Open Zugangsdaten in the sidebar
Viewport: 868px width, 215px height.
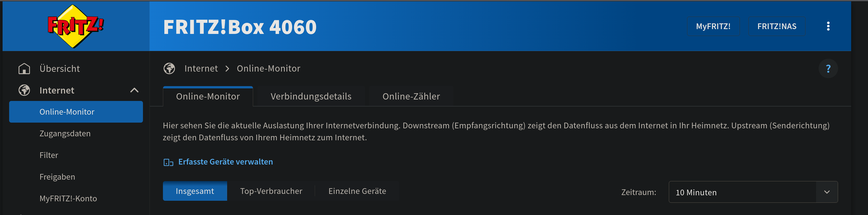click(x=65, y=133)
